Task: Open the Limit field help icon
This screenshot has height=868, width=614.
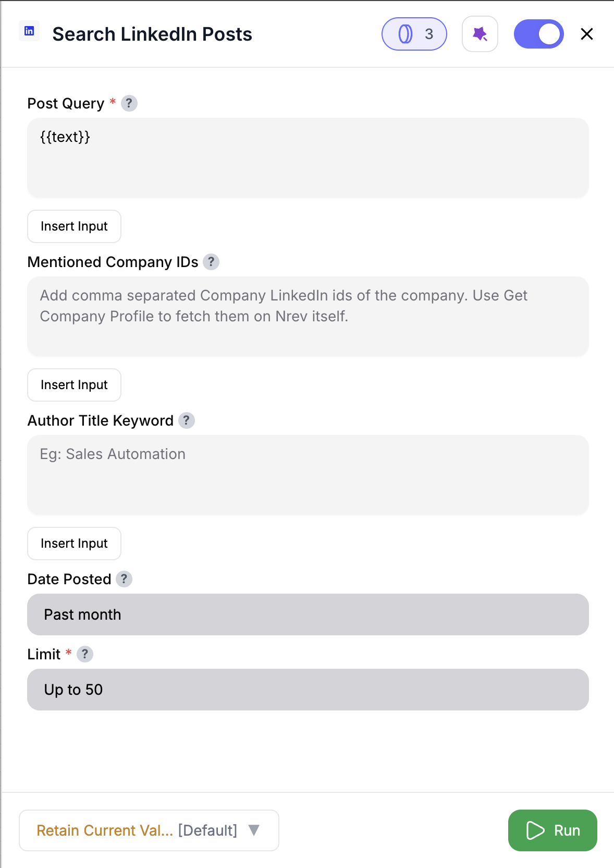Action: tap(85, 654)
